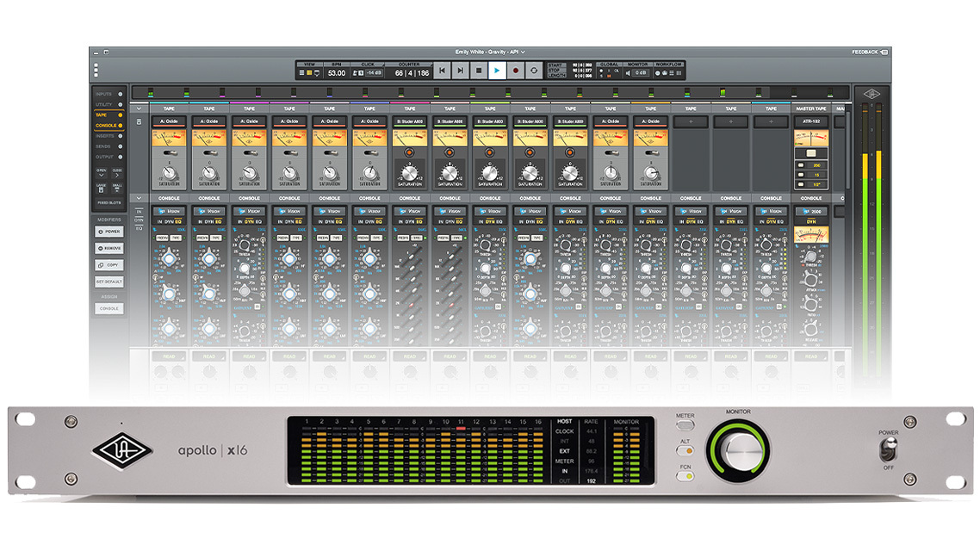980x551 pixels.
Task: Toggle the loop/cycle transport button
Action: click(x=534, y=71)
